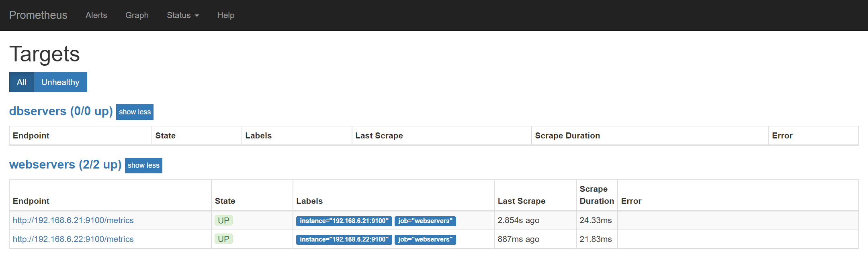
Task: Collapse dbservers with show less button
Action: click(x=135, y=112)
